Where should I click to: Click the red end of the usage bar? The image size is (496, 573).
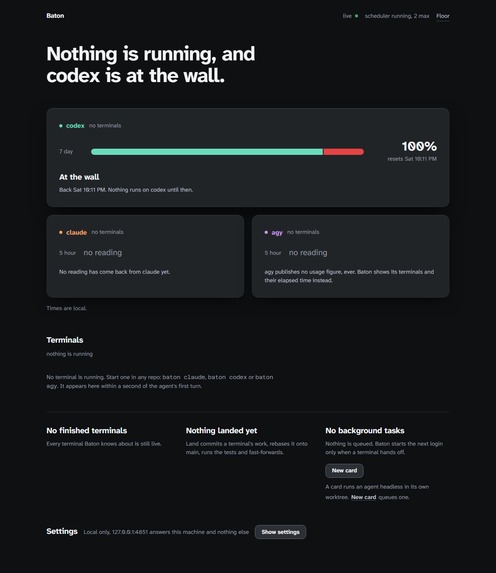(344, 152)
